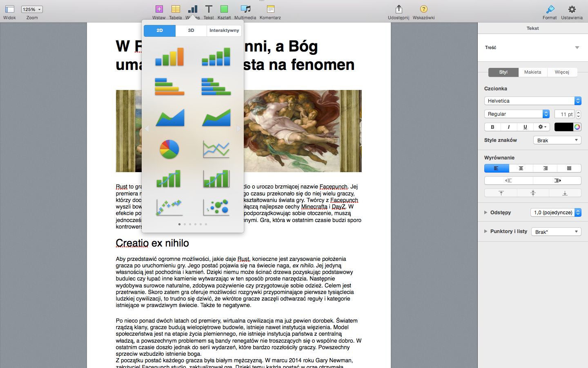
Task: Insert the 2D horizontal bar chart
Action: (169, 86)
